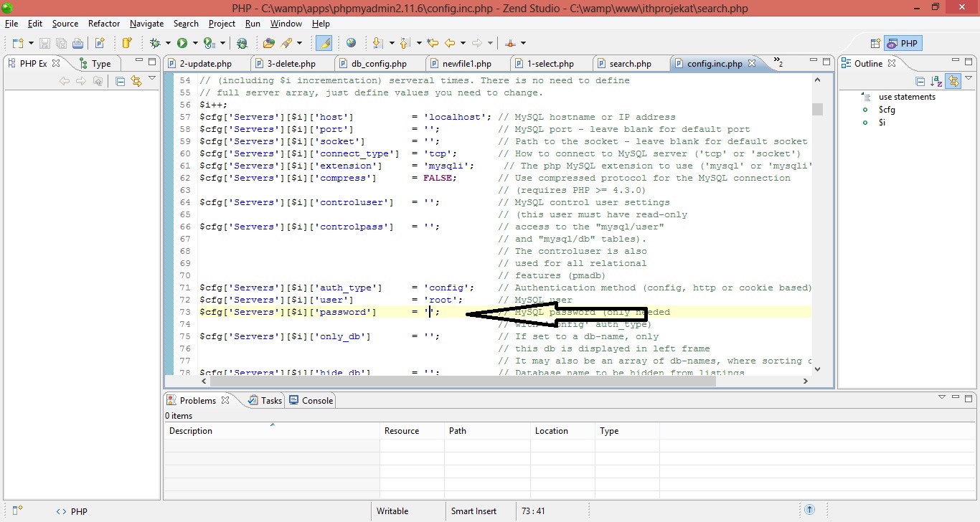The image size is (980, 522).
Task: Click the Print icon in toolbar
Action: click(77, 43)
